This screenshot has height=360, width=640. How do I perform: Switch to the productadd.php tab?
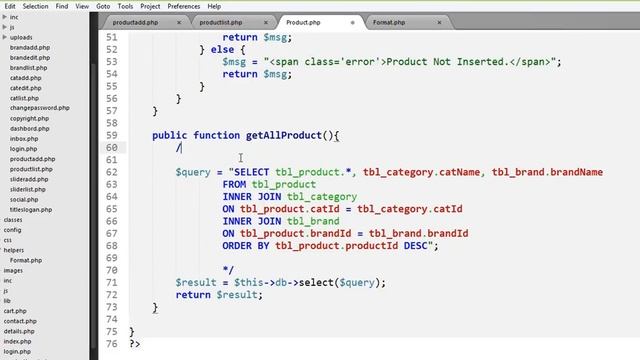(135, 22)
